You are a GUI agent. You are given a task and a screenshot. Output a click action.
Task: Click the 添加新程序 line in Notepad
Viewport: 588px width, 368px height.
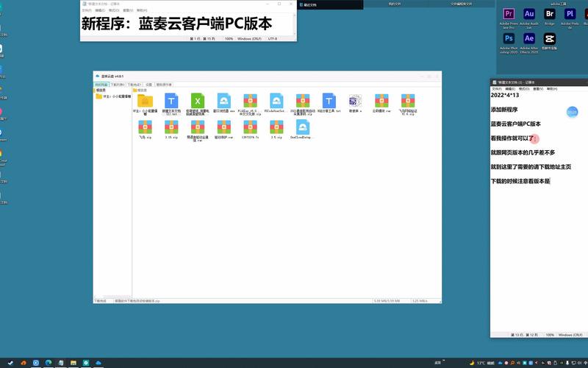pyautogui.click(x=504, y=110)
